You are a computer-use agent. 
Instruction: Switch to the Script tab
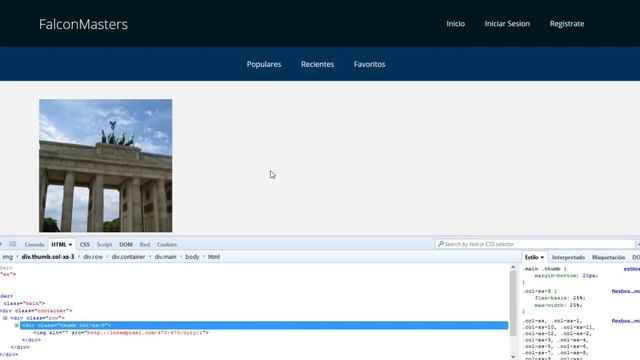click(104, 244)
